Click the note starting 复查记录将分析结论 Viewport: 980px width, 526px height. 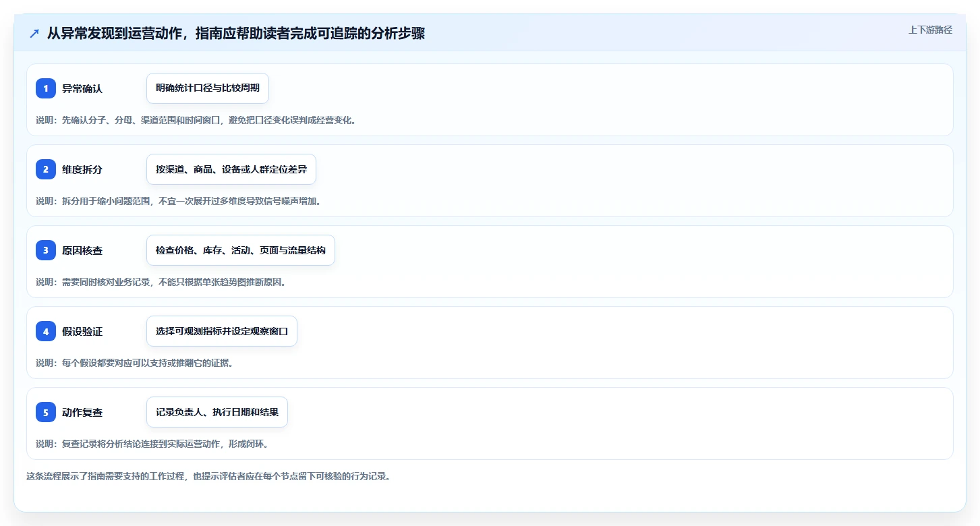click(152, 444)
